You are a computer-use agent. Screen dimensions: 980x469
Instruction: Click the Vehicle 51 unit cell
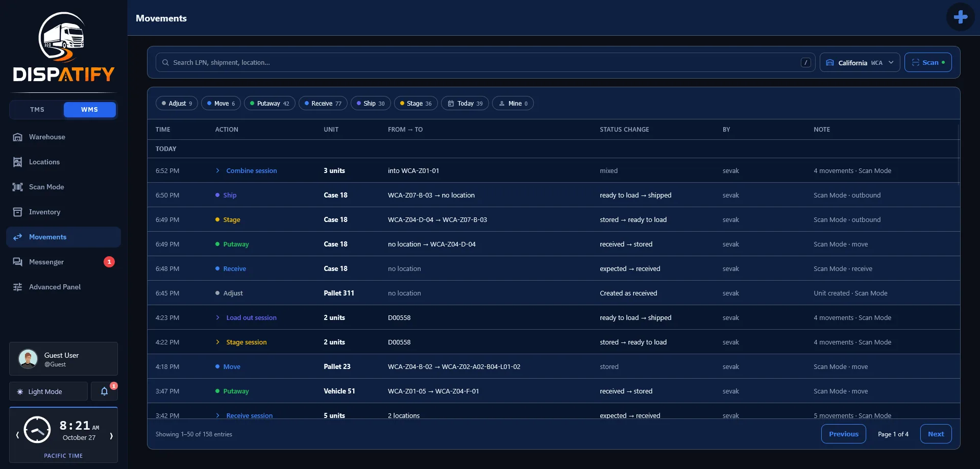(x=339, y=391)
